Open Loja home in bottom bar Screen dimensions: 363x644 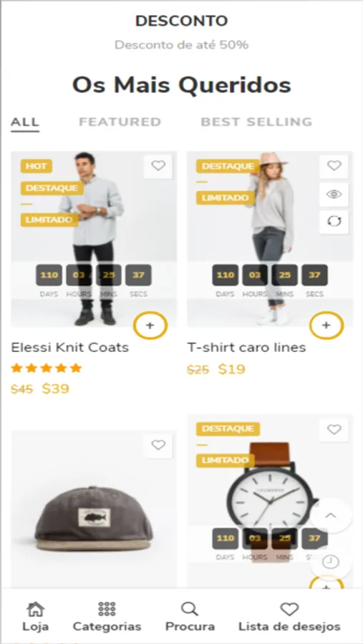click(x=35, y=617)
